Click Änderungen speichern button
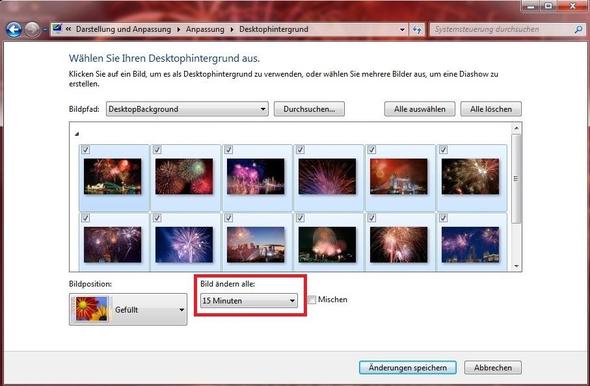 click(408, 368)
